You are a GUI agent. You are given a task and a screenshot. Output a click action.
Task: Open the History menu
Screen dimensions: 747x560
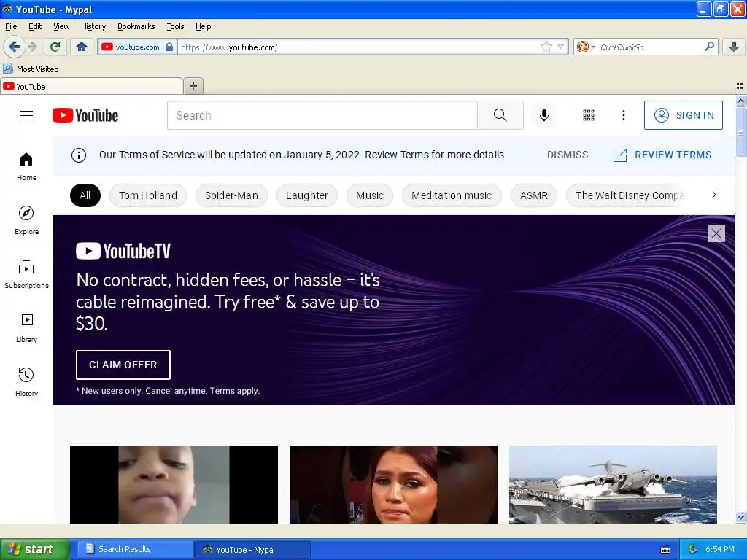coord(93,26)
